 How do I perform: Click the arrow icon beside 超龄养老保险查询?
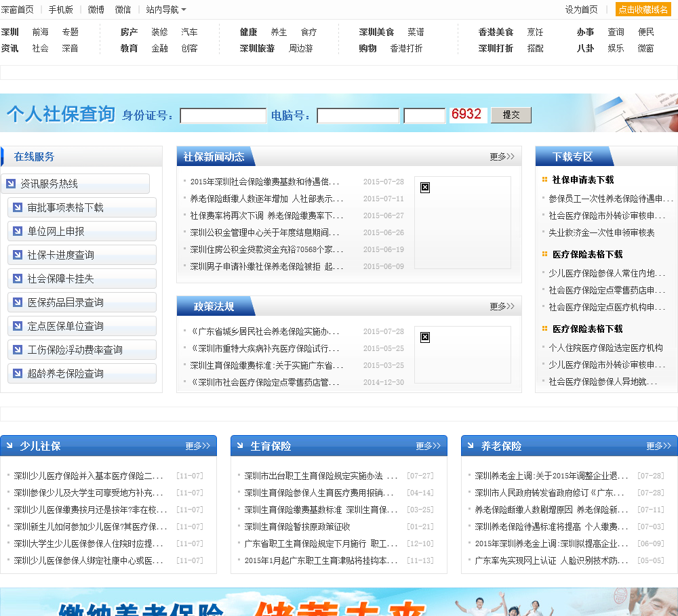[x=18, y=373]
